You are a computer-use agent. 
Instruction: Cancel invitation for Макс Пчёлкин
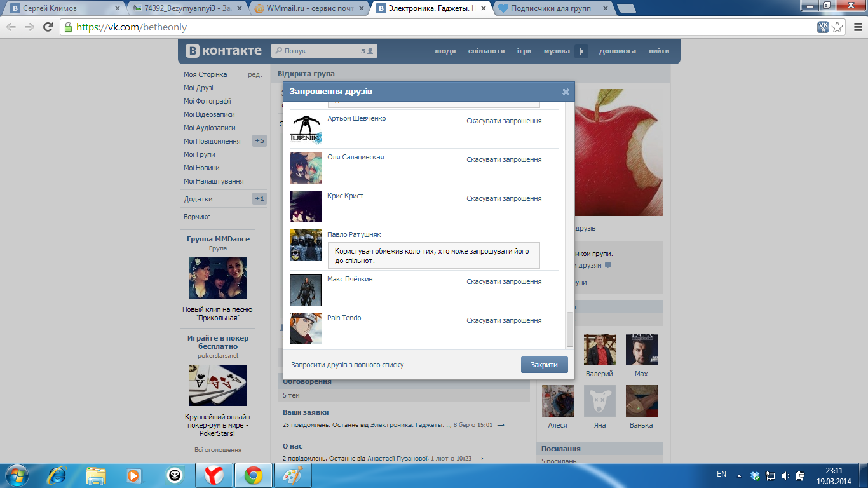click(504, 281)
